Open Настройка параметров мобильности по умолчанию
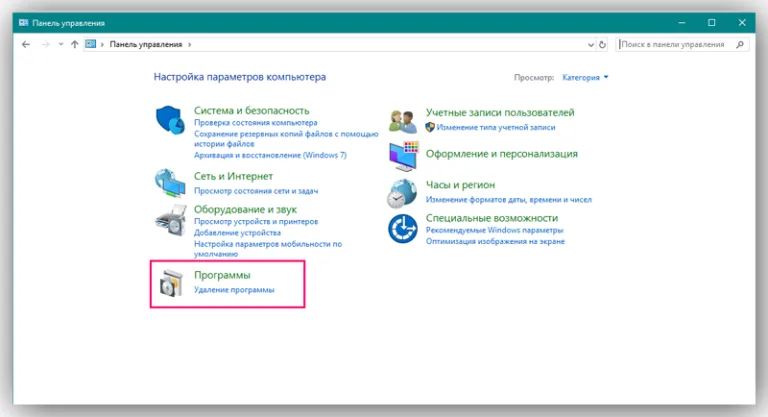 [267, 249]
